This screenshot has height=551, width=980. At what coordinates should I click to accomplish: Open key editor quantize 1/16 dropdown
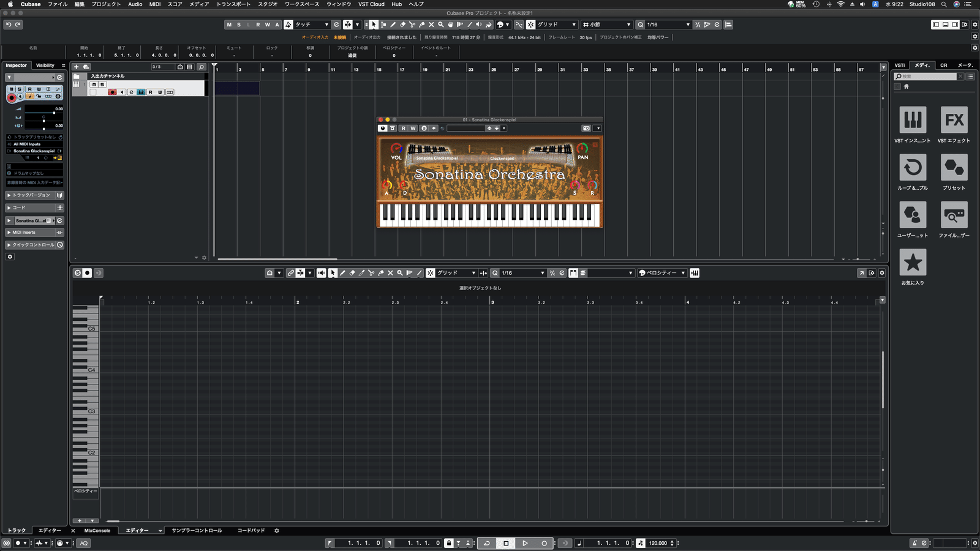point(522,273)
